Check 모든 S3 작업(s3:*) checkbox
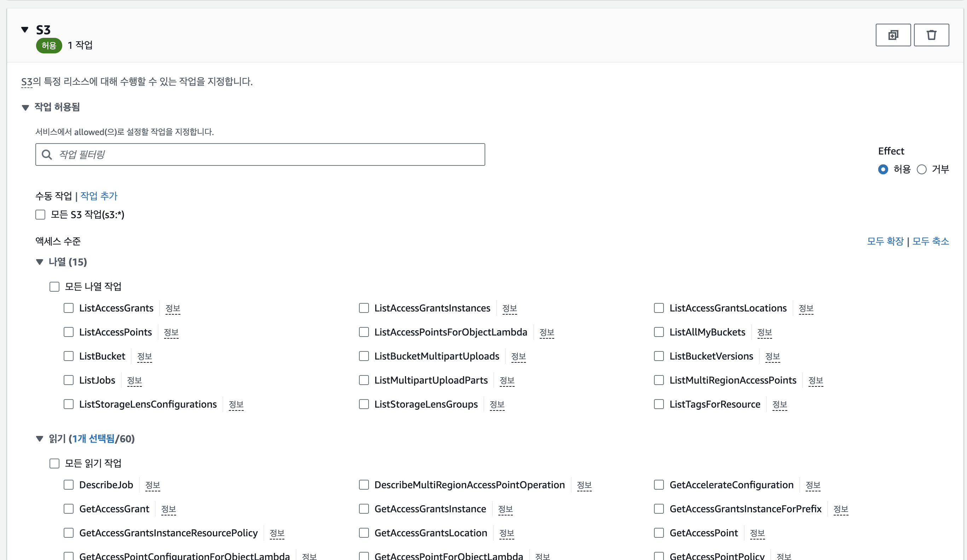The width and height of the screenshot is (967, 560). (40, 214)
